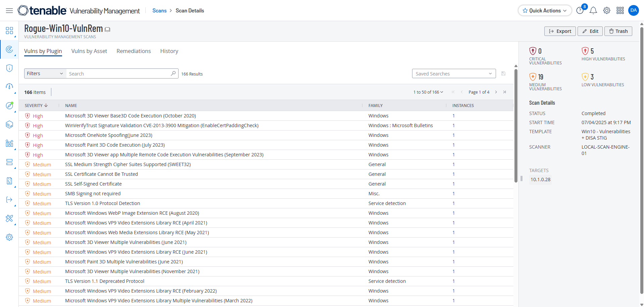Switch to the Remediations tab
The width and height of the screenshot is (644, 307).
[134, 51]
